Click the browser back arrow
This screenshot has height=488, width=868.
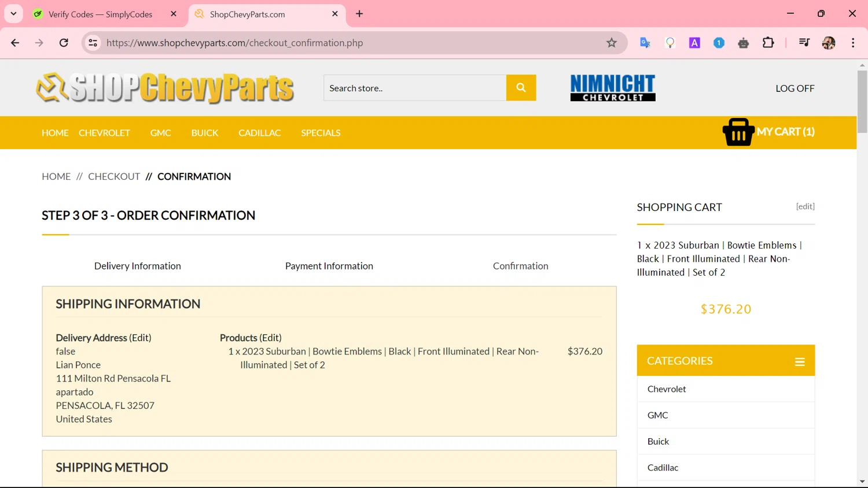tap(15, 43)
